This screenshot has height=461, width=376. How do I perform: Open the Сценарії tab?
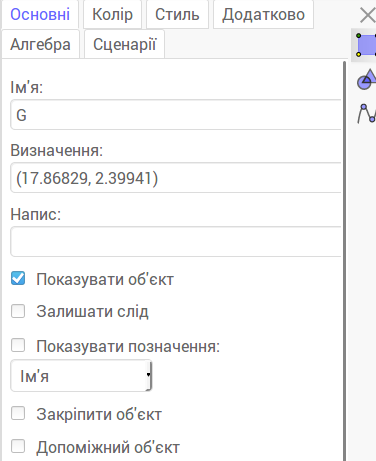pos(124,44)
